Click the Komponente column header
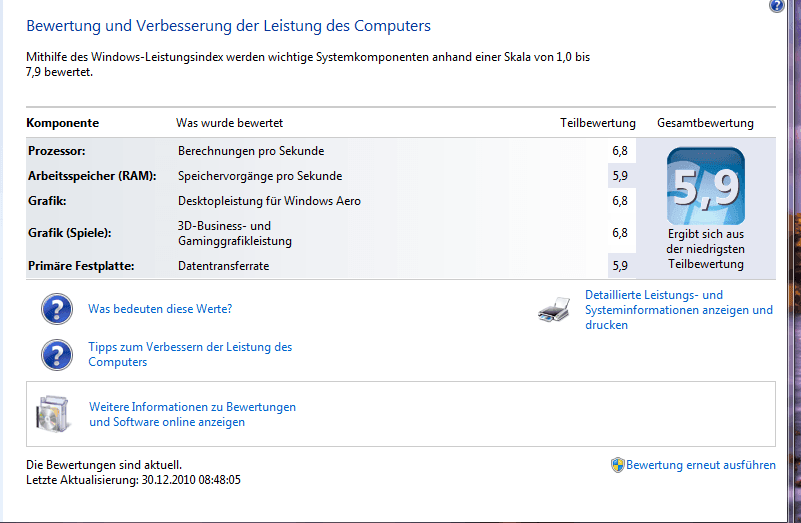 (x=62, y=123)
